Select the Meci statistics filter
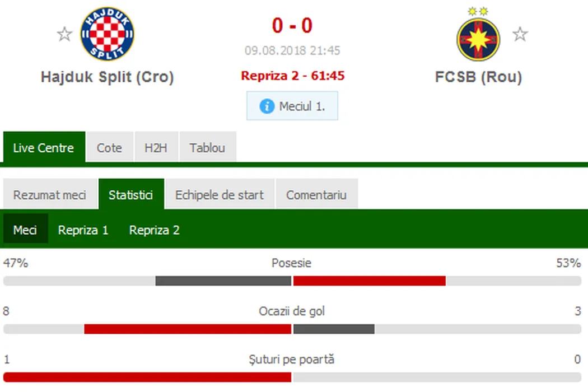 tap(25, 230)
